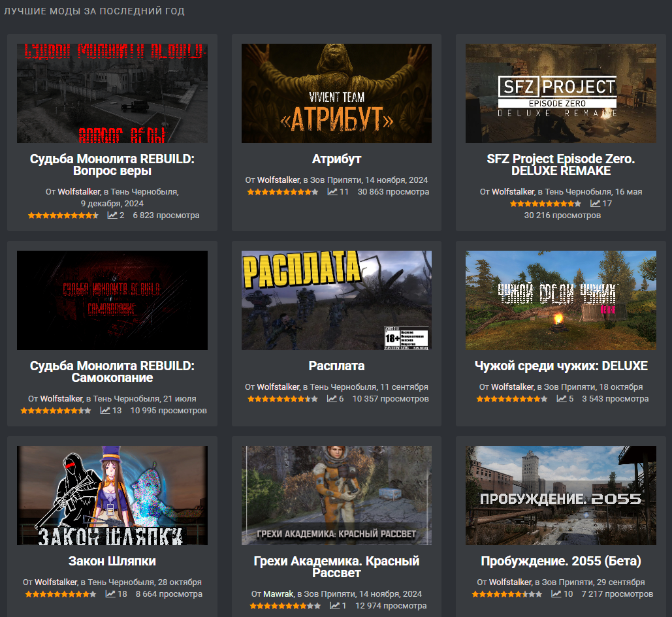This screenshot has height=617, width=672.
Task: Click the chart icon under Пробуждение. 2055
Action: click(556, 594)
